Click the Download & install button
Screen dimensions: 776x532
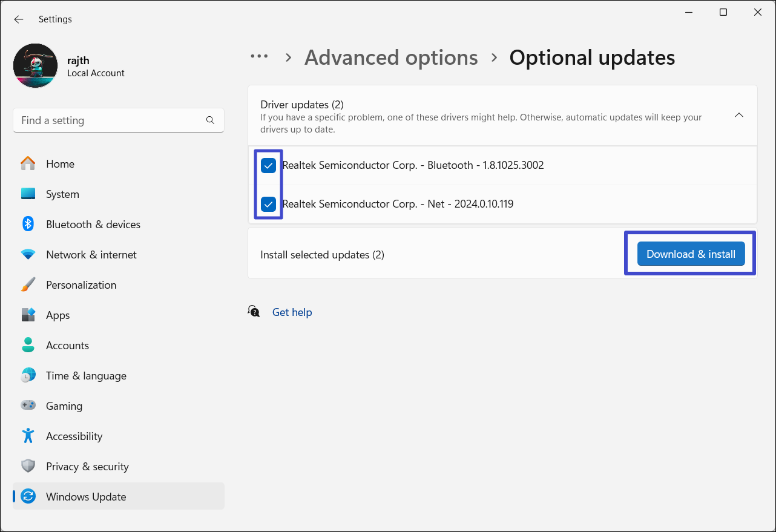click(691, 254)
